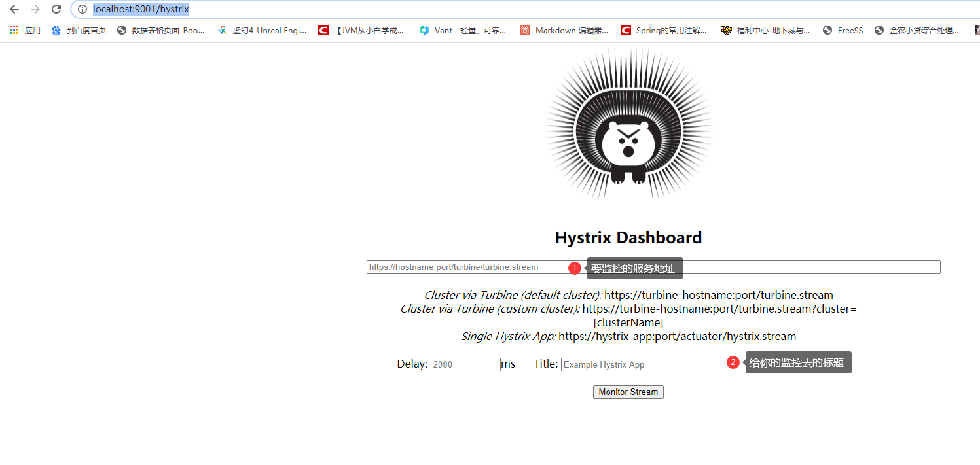Focus the Title input field
The width and height of the screenshot is (980, 465).
click(x=710, y=364)
